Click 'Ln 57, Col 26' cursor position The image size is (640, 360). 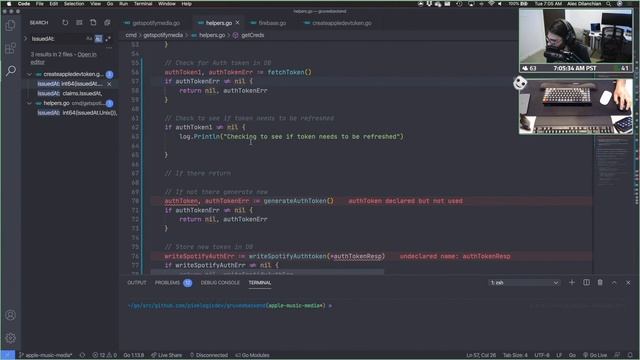481,355
